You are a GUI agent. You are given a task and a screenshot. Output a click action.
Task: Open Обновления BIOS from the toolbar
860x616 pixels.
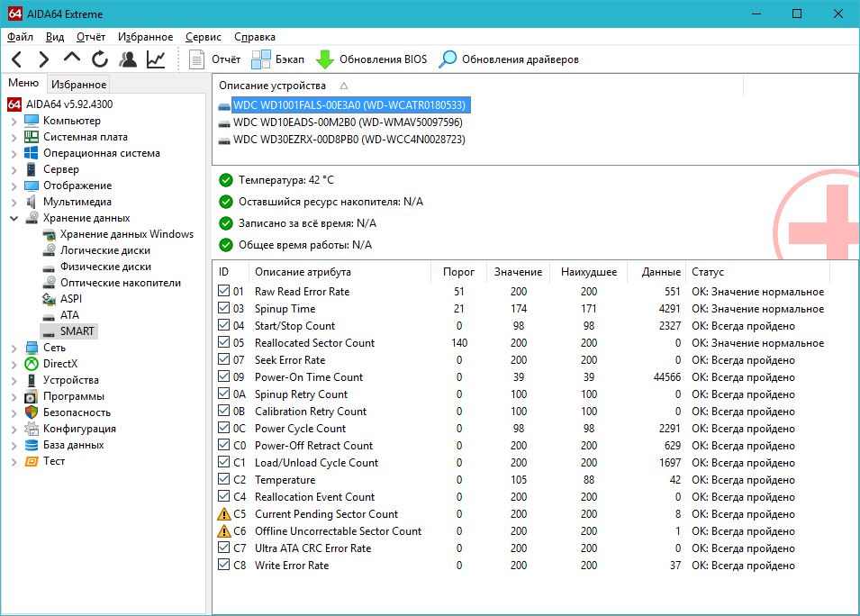pos(371,59)
